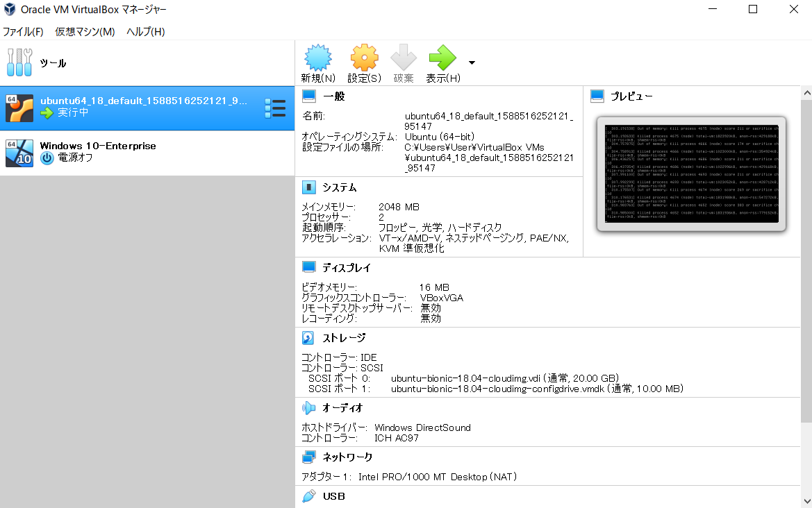Click the USB section icon
812x508 pixels.
click(308, 496)
